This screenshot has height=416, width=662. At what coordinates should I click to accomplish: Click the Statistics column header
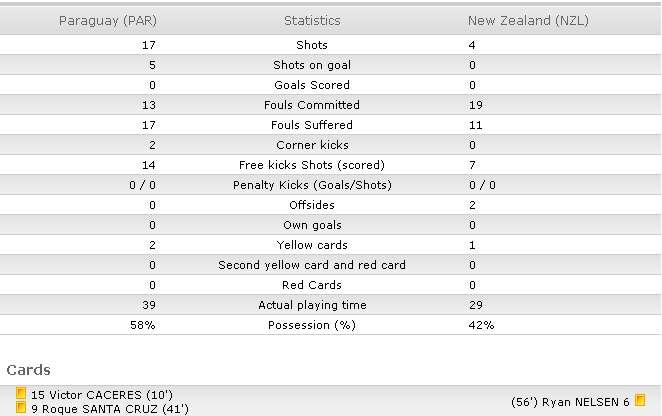(x=312, y=21)
